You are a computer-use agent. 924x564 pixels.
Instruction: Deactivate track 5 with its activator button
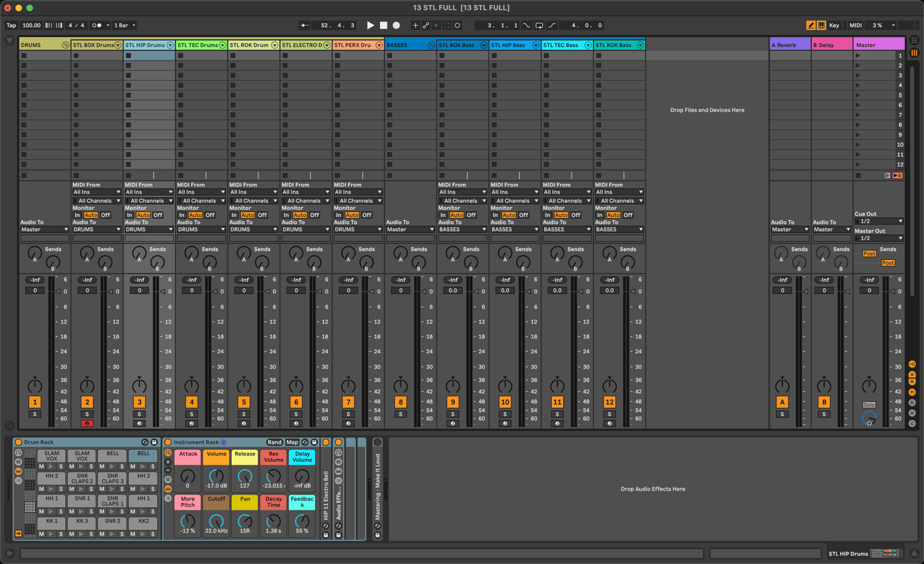tap(244, 402)
